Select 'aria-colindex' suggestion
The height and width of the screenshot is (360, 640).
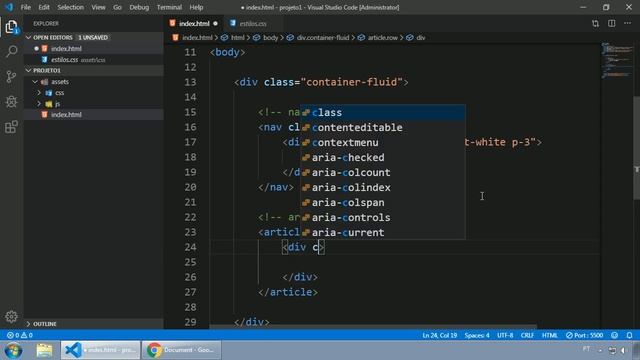(x=383, y=187)
